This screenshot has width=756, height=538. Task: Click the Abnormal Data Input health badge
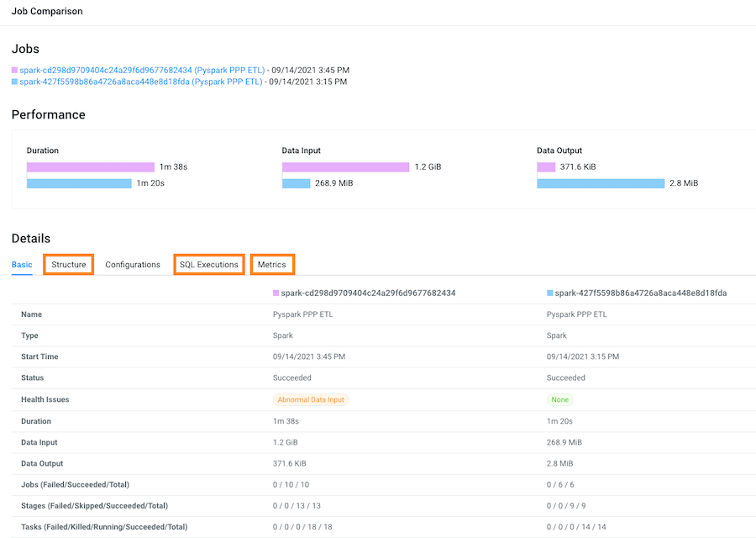coord(311,400)
